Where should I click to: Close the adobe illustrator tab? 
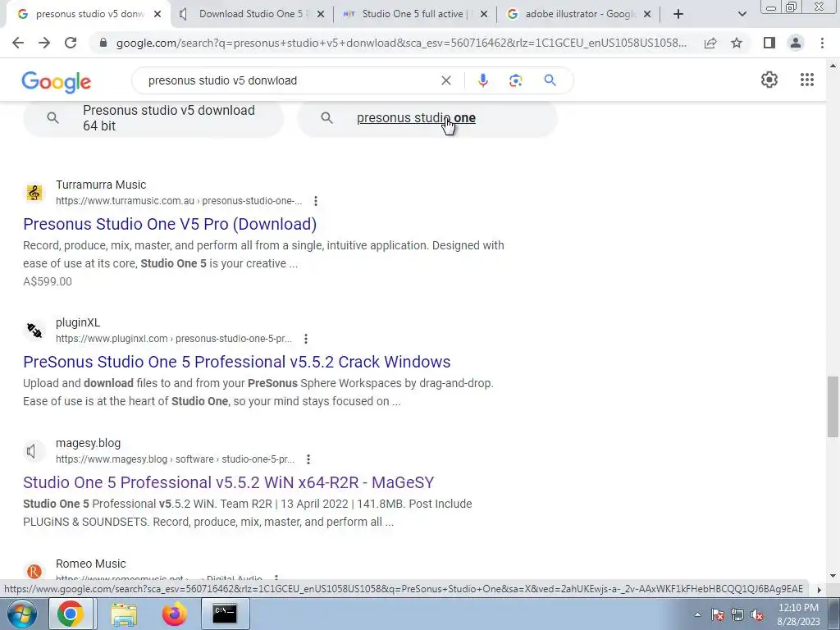[647, 15]
